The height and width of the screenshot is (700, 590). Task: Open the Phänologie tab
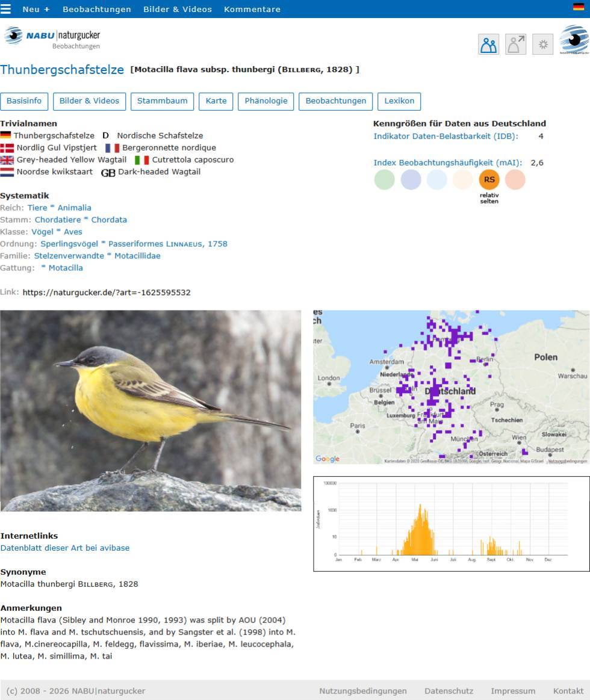[x=266, y=101]
